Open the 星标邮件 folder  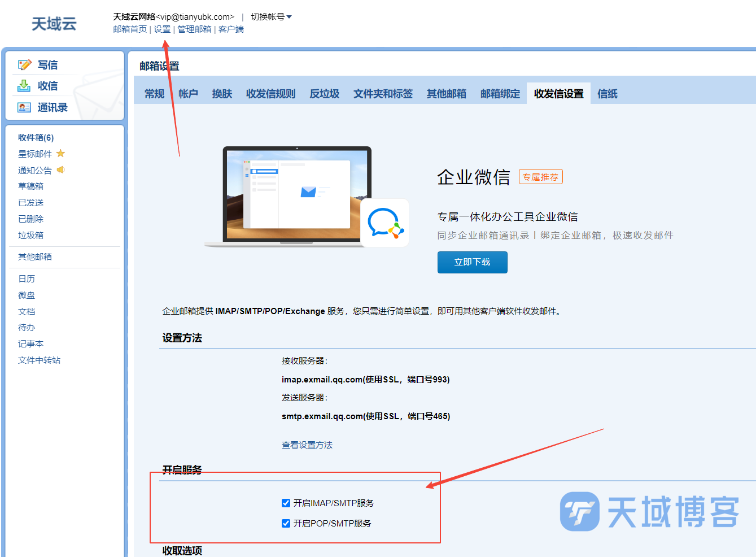(x=35, y=154)
